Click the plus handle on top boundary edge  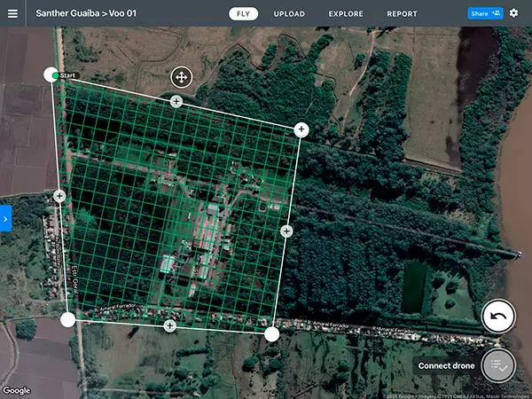tap(176, 101)
